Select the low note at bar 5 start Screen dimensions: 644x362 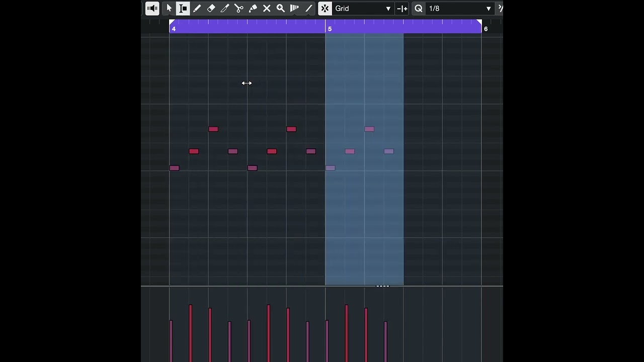[x=330, y=168]
